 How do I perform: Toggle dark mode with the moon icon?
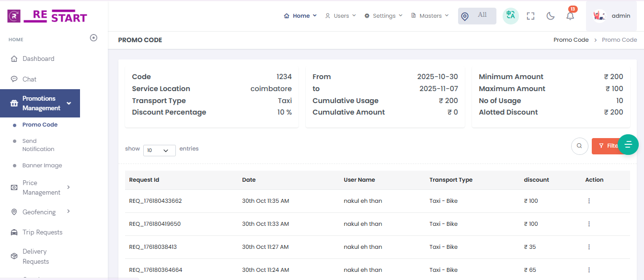pyautogui.click(x=551, y=16)
